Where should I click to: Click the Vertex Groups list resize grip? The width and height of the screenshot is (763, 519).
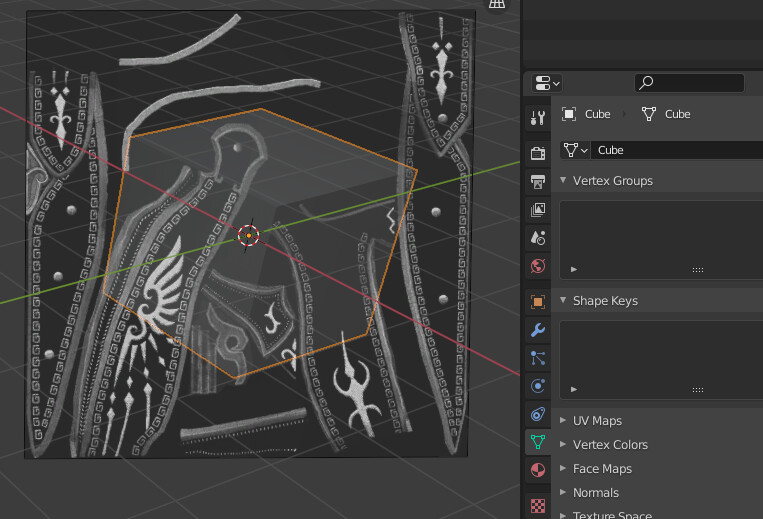point(698,269)
